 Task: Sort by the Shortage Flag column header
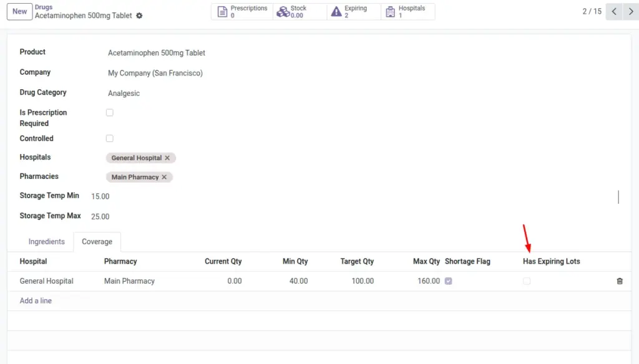[467, 261]
